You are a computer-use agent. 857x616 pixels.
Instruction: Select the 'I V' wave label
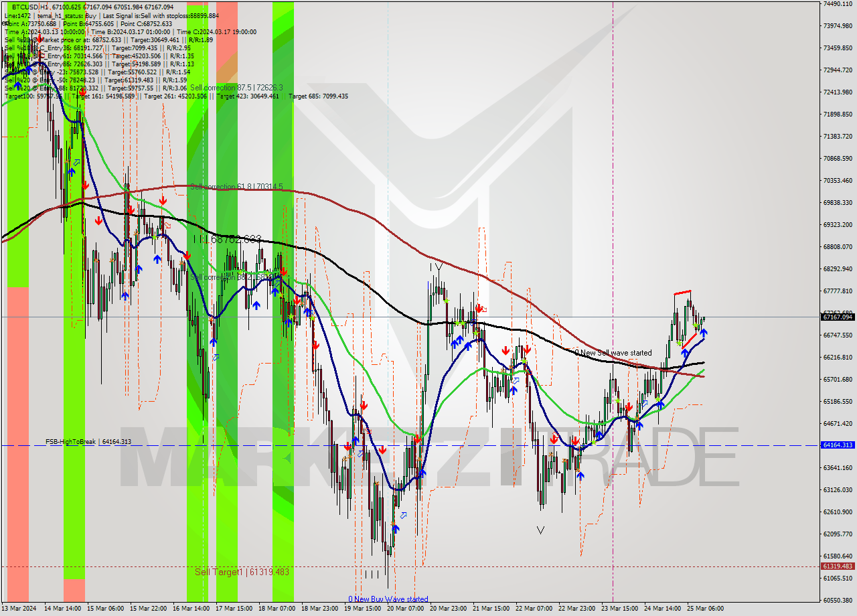436,267
